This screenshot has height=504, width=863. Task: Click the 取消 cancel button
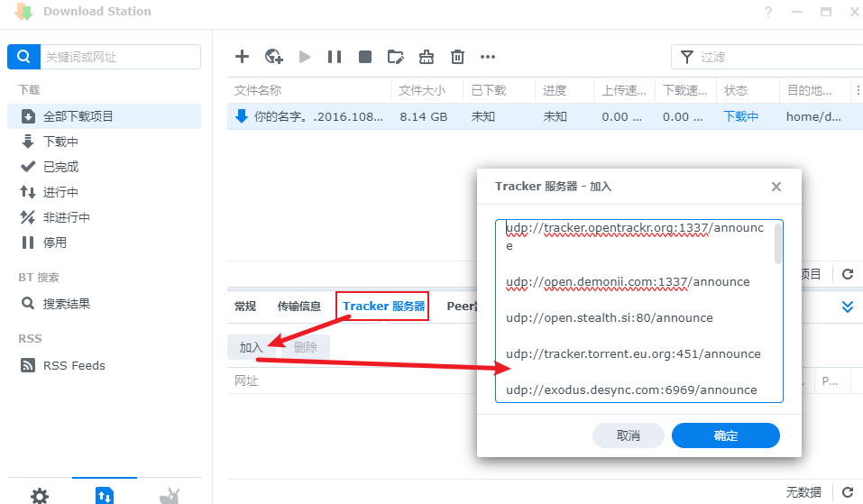point(628,435)
